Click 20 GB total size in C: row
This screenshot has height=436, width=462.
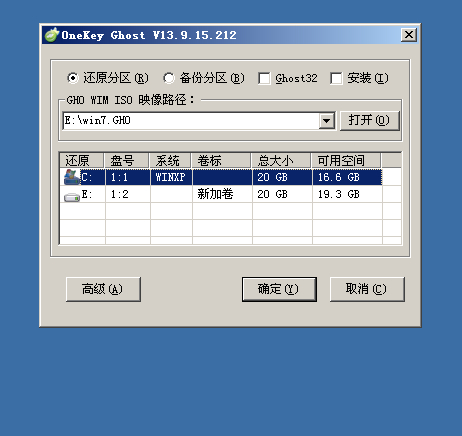tap(282, 177)
